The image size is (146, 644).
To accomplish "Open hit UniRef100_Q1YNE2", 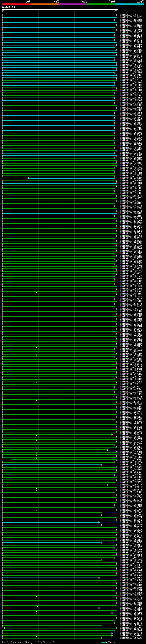I will pos(131,108).
